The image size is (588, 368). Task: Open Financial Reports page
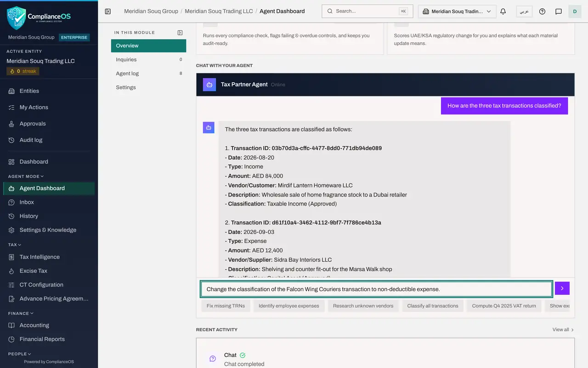coord(49,339)
